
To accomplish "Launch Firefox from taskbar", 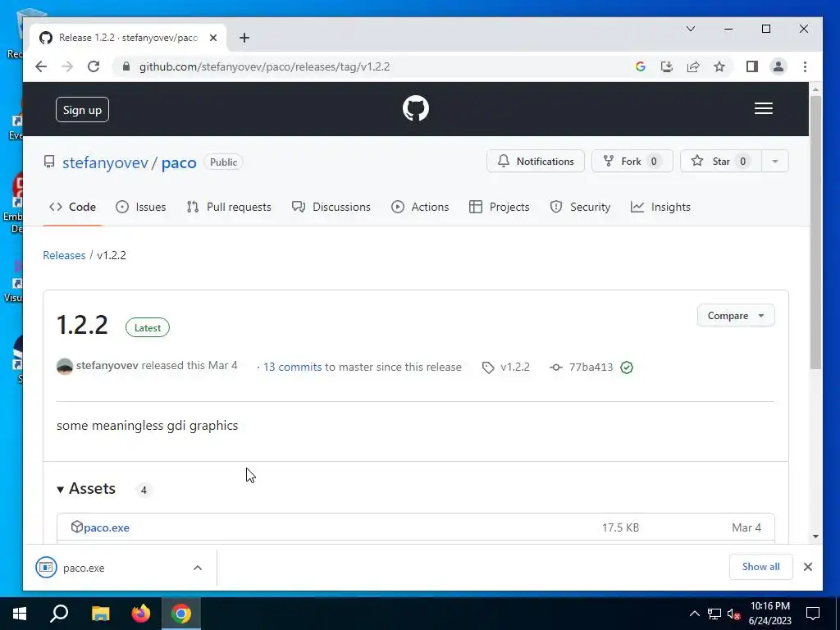I will [141, 614].
